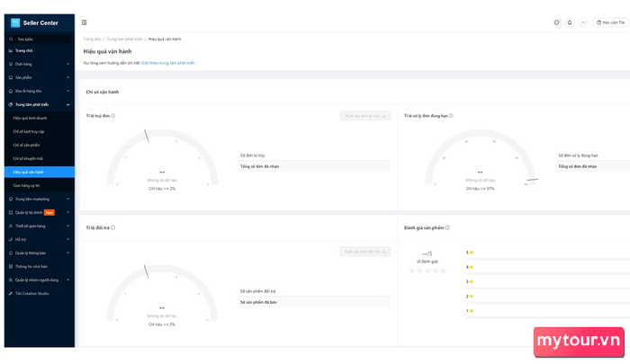
Task: Expand the Sản phẩm menu chevron
Action: coord(67,77)
